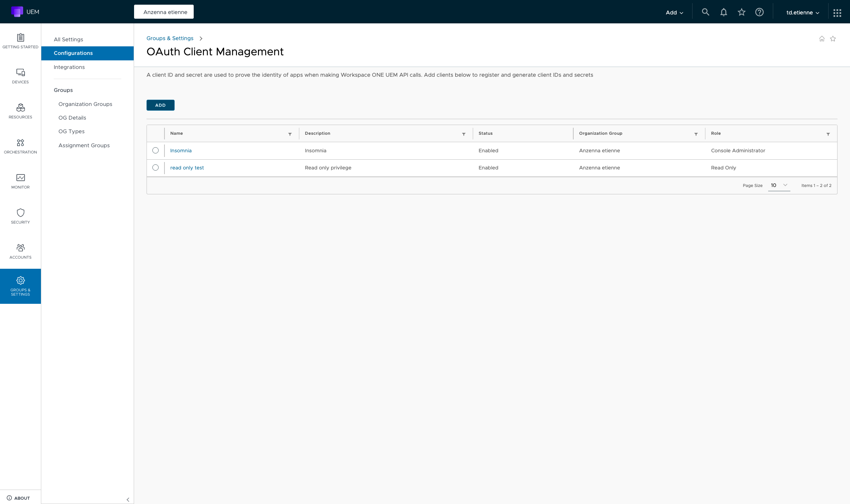Expand the td.etienne account menu
This screenshot has height=504, width=850.
pos(802,12)
